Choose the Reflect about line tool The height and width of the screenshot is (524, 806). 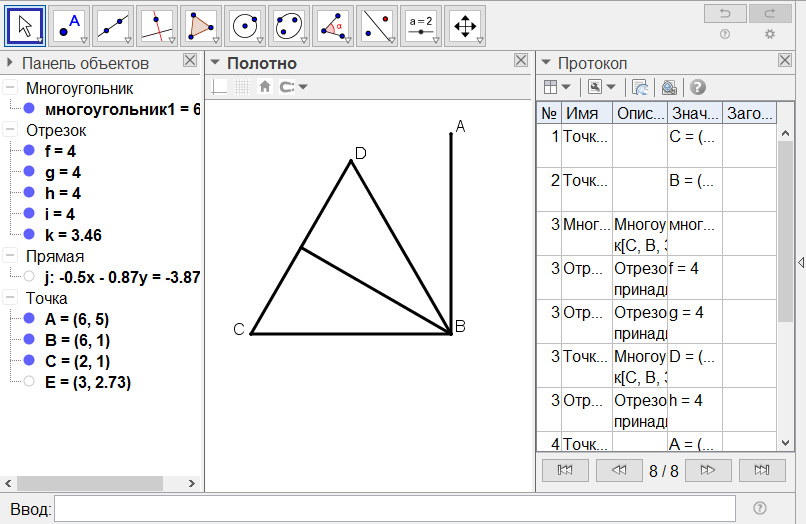(x=377, y=26)
